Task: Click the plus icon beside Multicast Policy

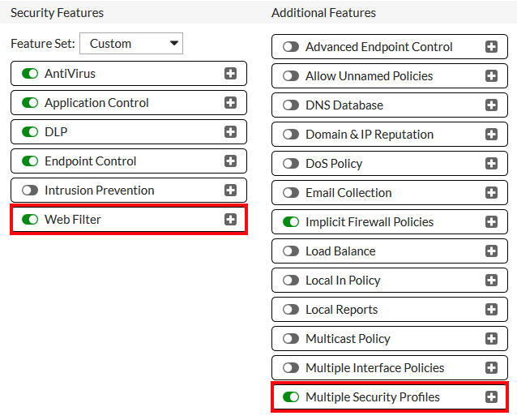Action: coord(491,339)
